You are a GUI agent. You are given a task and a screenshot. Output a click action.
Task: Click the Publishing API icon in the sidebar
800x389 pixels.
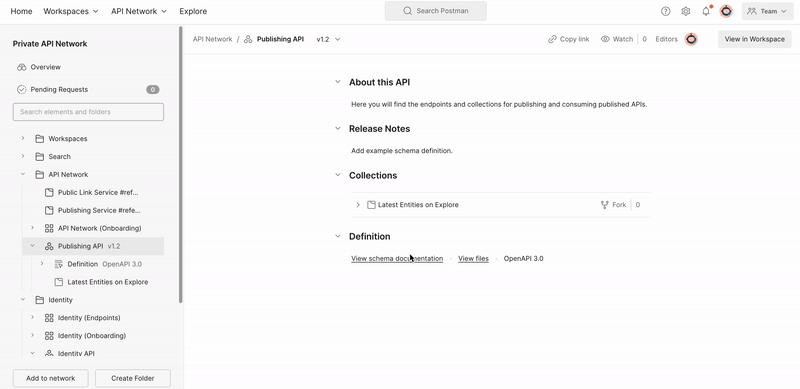tap(49, 246)
